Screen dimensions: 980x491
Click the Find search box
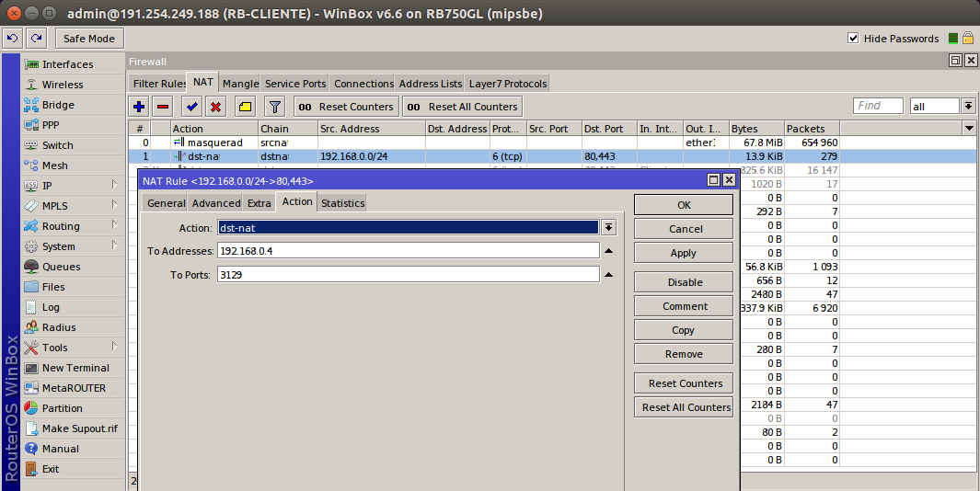(878, 106)
